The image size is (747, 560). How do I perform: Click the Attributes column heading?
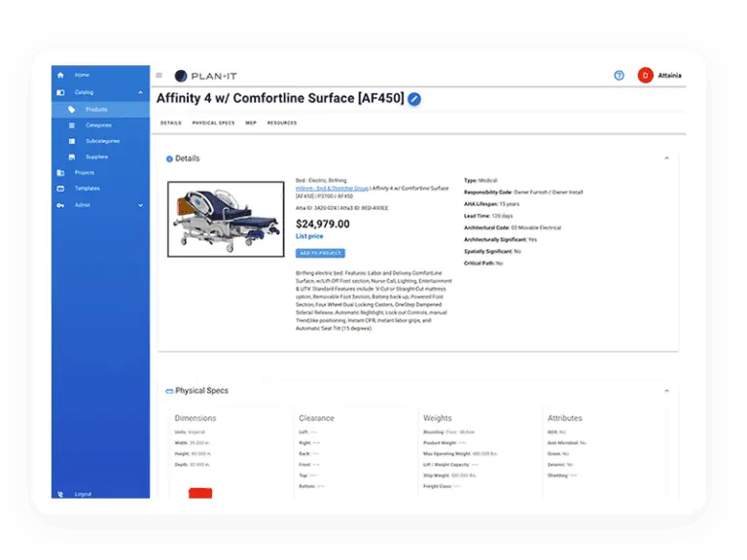pos(564,418)
